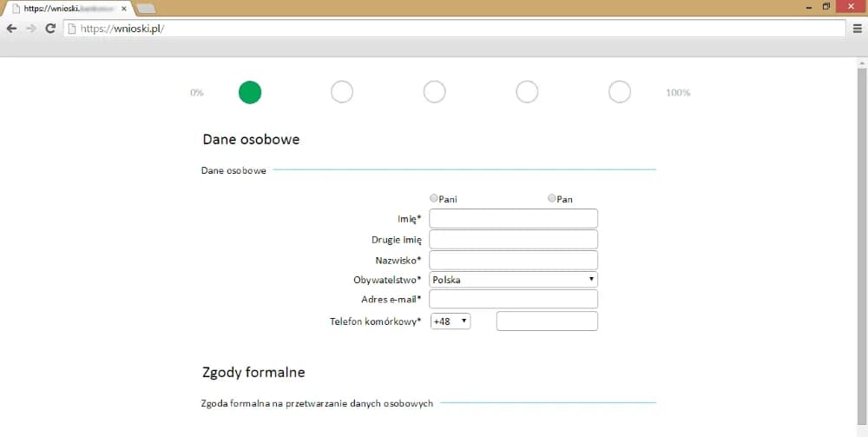This screenshot has width=868, height=437.
Task: Select the Pani radio button
Action: [434, 199]
